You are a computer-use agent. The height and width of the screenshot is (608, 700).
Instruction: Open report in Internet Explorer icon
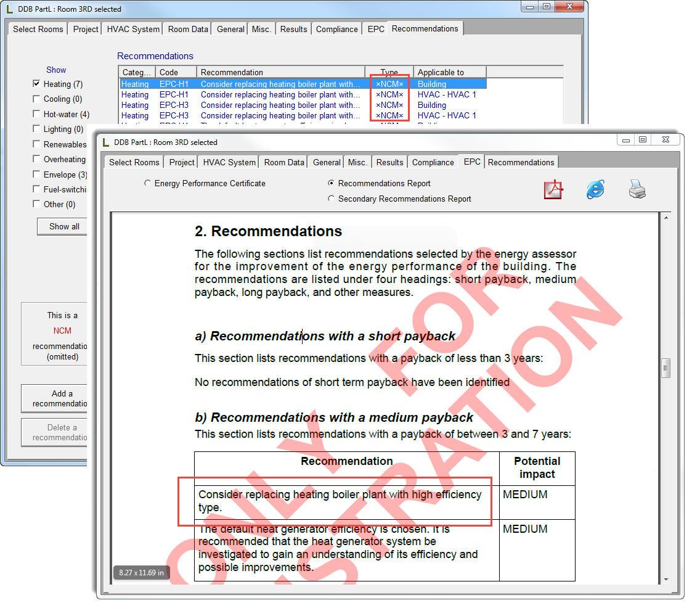(x=595, y=189)
